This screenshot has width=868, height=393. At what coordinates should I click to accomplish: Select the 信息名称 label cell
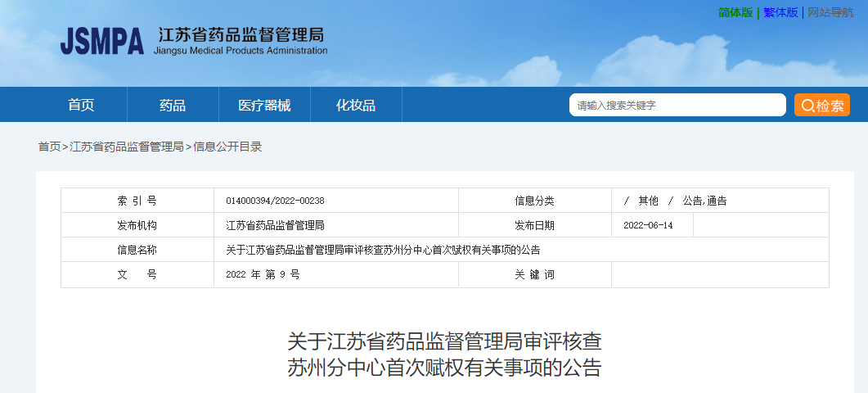click(x=137, y=250)
